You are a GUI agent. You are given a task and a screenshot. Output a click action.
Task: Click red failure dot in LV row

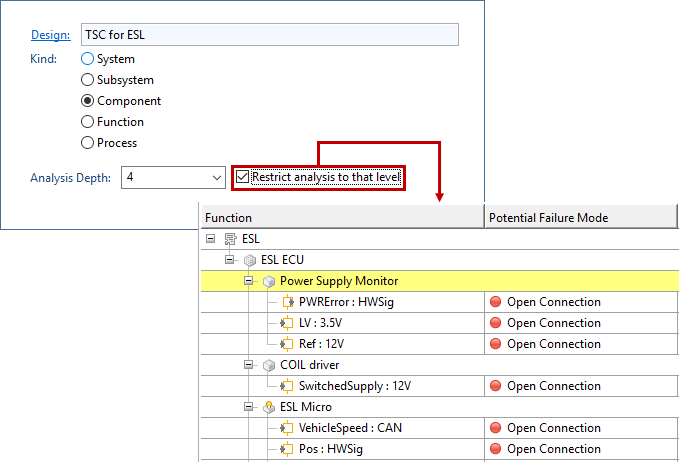click(495, 323)
